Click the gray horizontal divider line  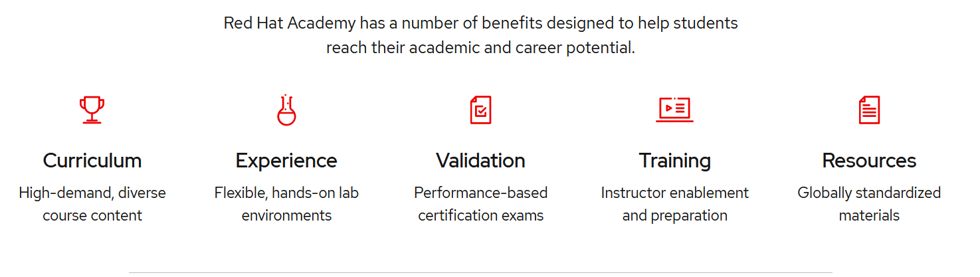pos(480,272)
